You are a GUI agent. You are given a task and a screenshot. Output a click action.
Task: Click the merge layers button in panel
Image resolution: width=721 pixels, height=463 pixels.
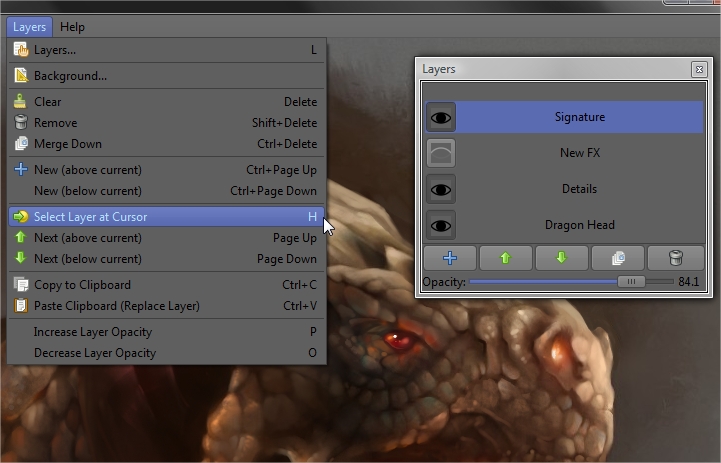click(617, 258)
